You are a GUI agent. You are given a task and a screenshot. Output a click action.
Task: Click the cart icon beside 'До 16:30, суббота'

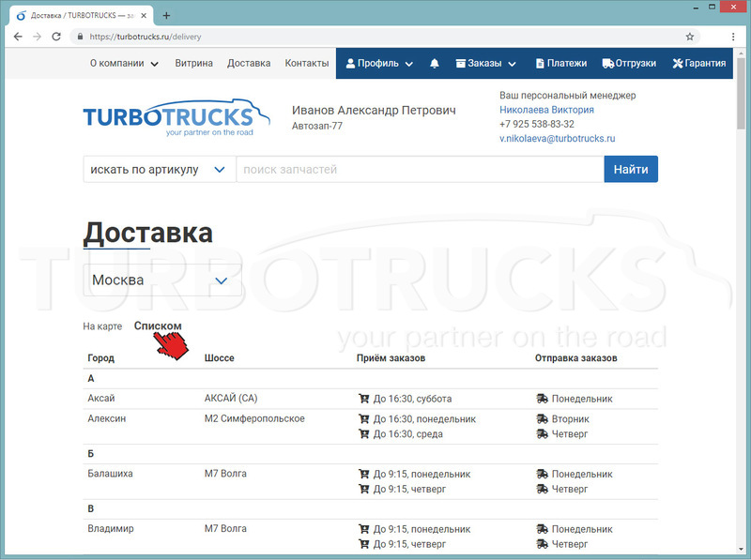click(364, 399)
